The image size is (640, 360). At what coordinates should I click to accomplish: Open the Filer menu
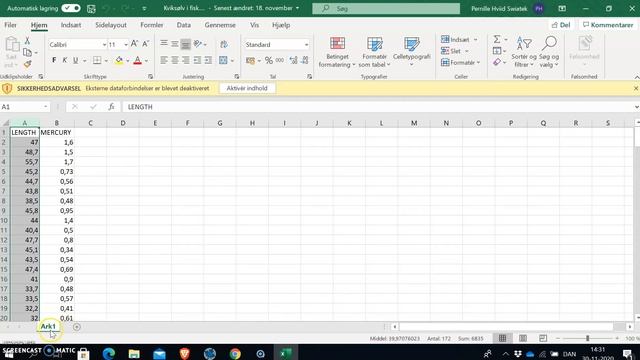tap(11, 25)
